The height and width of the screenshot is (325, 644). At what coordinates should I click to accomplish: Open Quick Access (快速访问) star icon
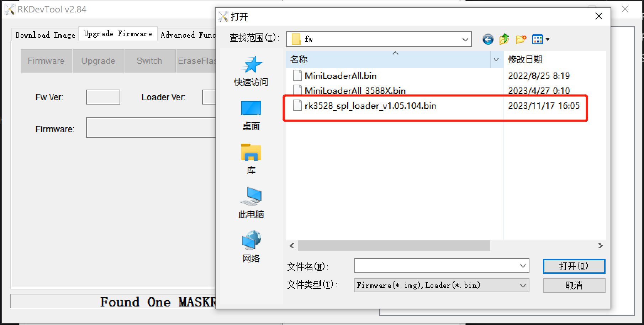pos(252,65)
